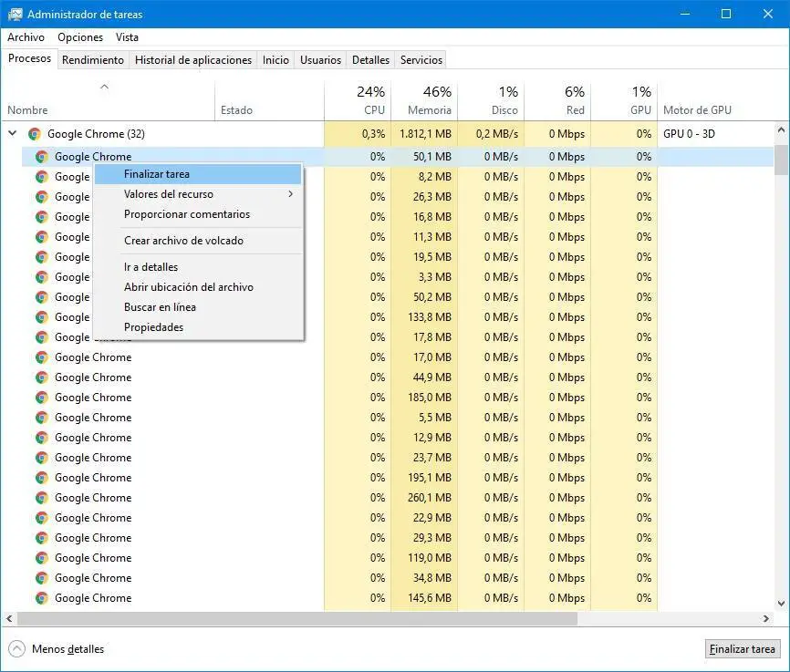790x672 pixels.
Task: Choose Proporcionar comentarios in context menu
Action: [x=198, y=214]
